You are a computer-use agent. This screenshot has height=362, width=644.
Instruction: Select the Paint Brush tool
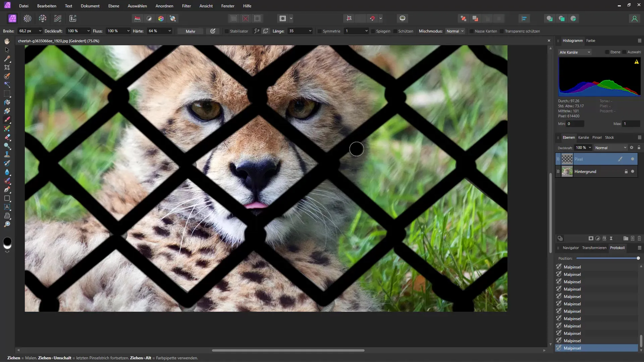7,120
